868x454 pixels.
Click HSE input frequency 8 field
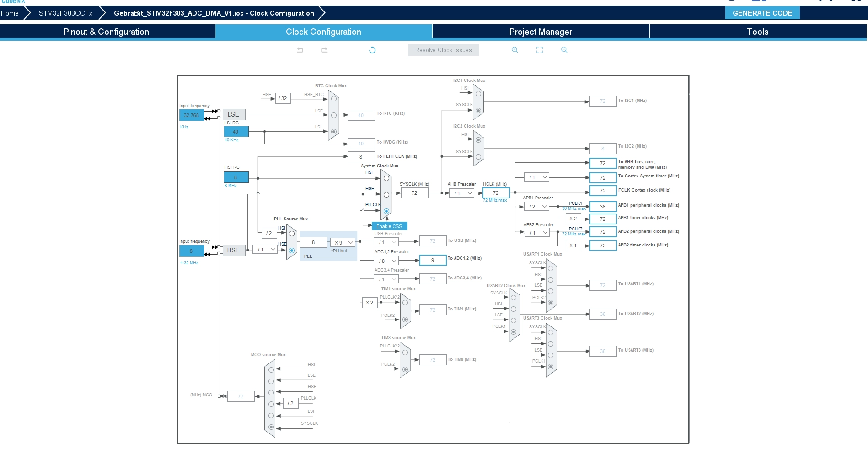pos(192,251)
